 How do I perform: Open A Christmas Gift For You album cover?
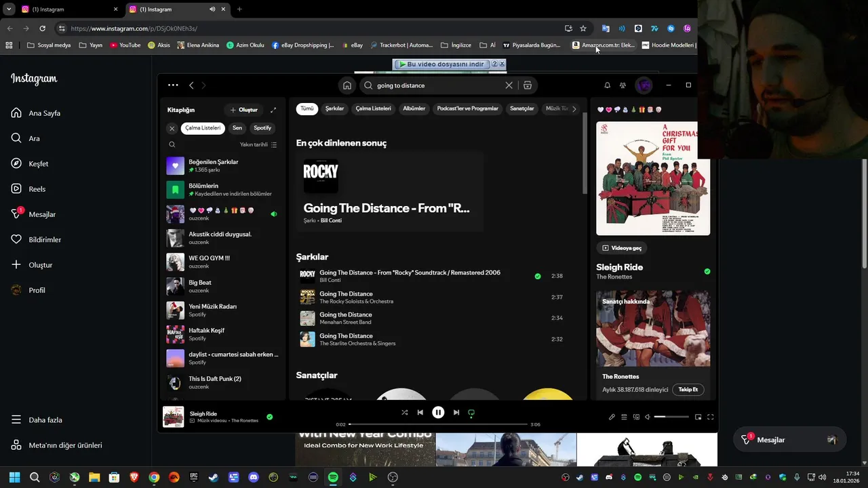[653, 178]
